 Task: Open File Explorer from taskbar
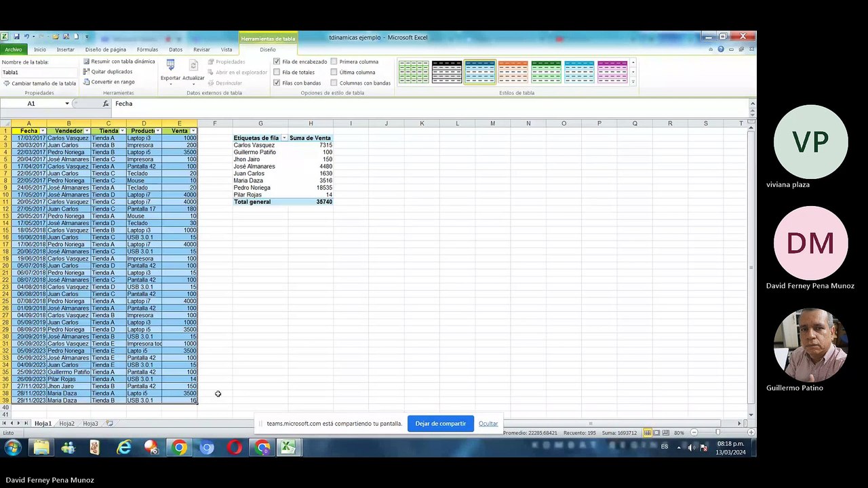(x=41, y=447)
